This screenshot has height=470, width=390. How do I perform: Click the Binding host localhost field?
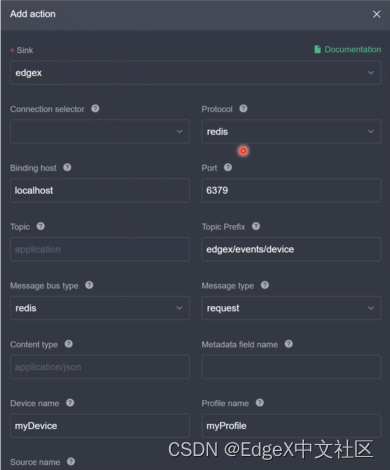(x=100, y=190)
